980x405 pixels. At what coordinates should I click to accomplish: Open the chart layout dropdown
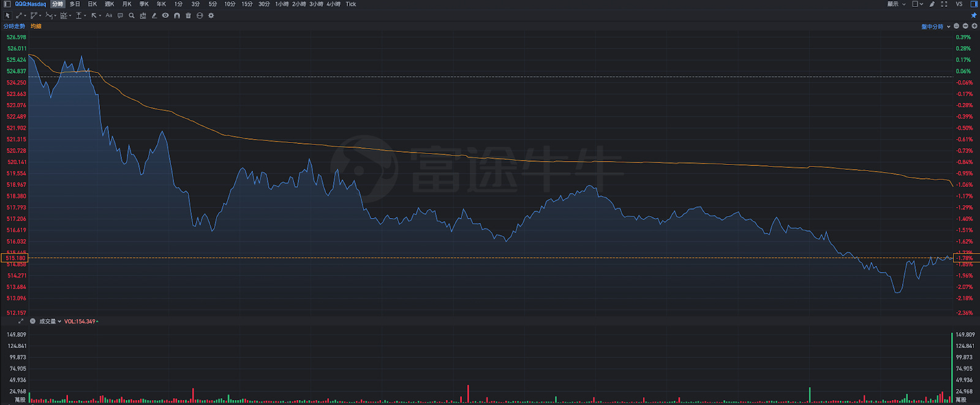tap(918, 4)
